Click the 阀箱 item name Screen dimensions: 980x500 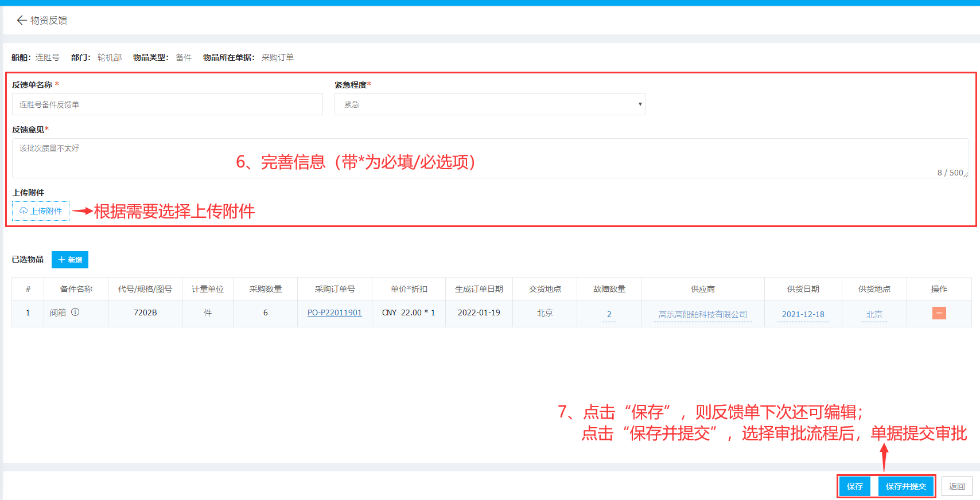[58, 312]
